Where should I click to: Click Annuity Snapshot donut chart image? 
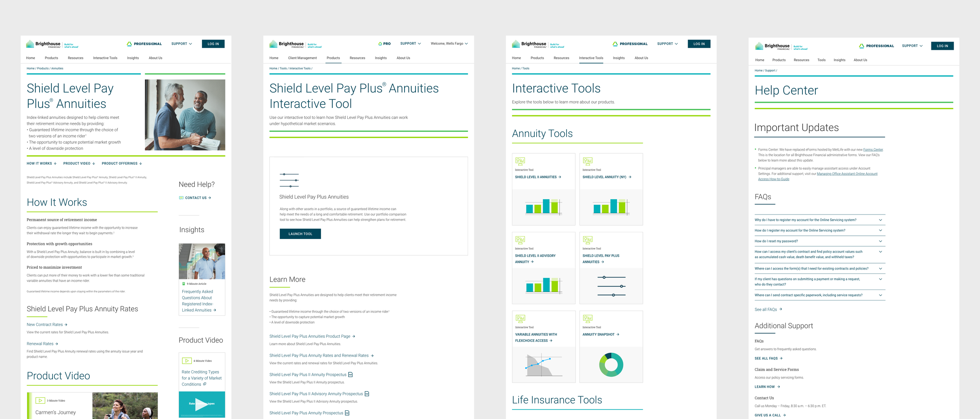tap(611, 364)
